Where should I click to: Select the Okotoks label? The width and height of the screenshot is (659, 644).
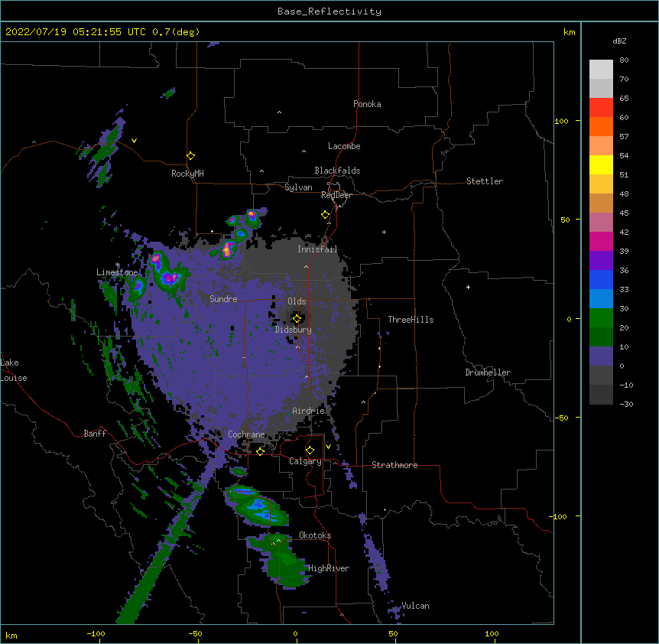pos(315,535)
